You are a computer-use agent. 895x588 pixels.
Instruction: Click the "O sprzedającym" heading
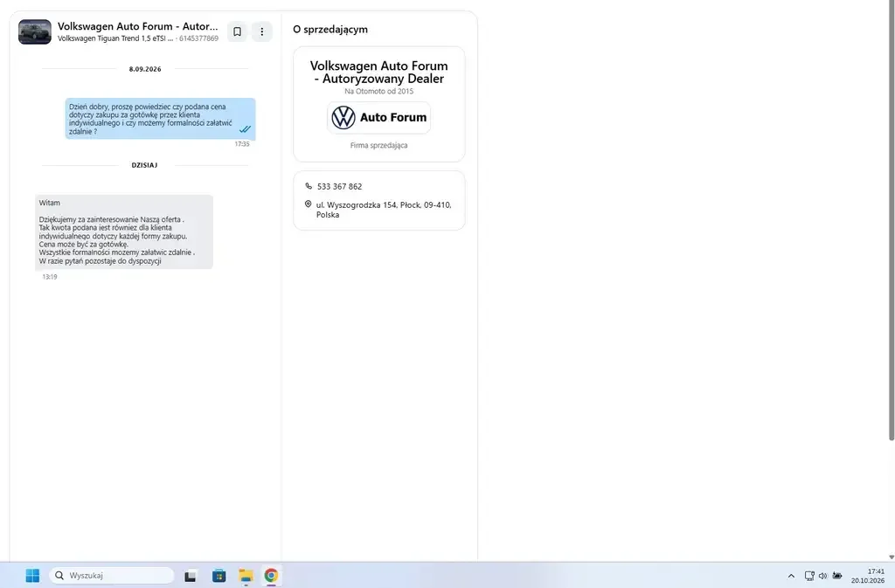pos(330,30)
